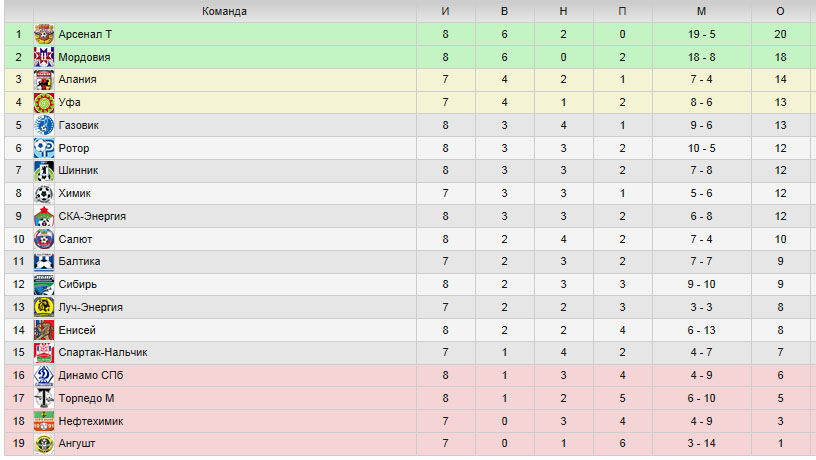Open the Алания team emblem
The image size is (816, 460).
tap(44, 80)
